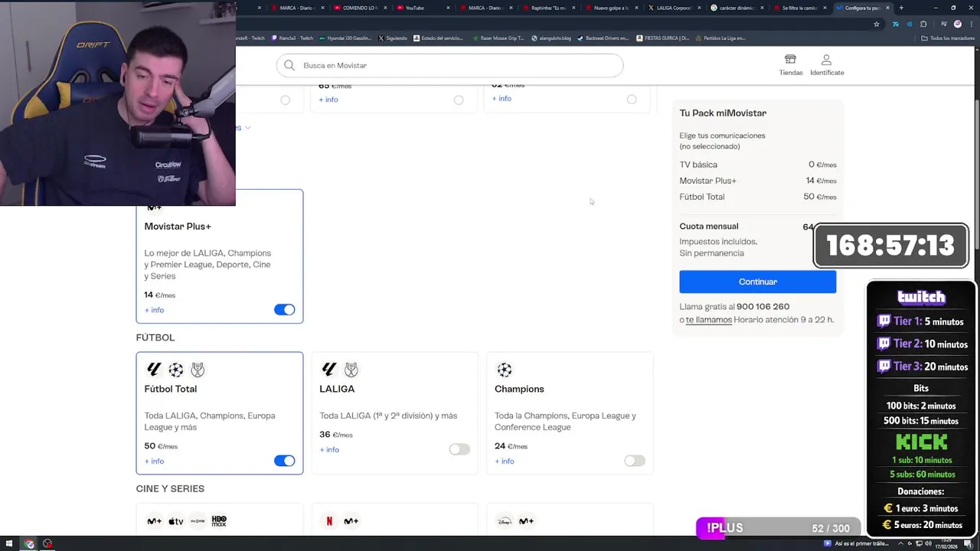Turn off the Movistar Plus+ toggle

284,310
